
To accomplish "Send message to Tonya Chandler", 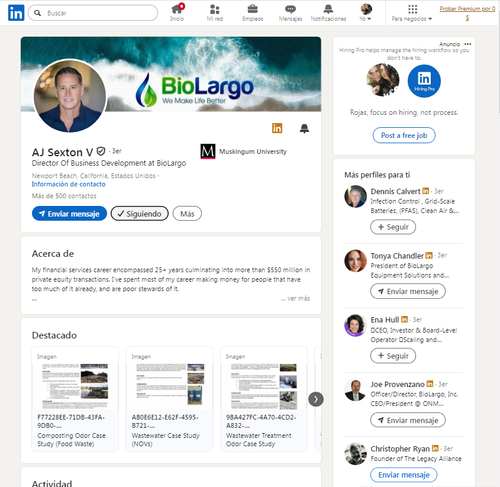I will (x=408, y=291).
